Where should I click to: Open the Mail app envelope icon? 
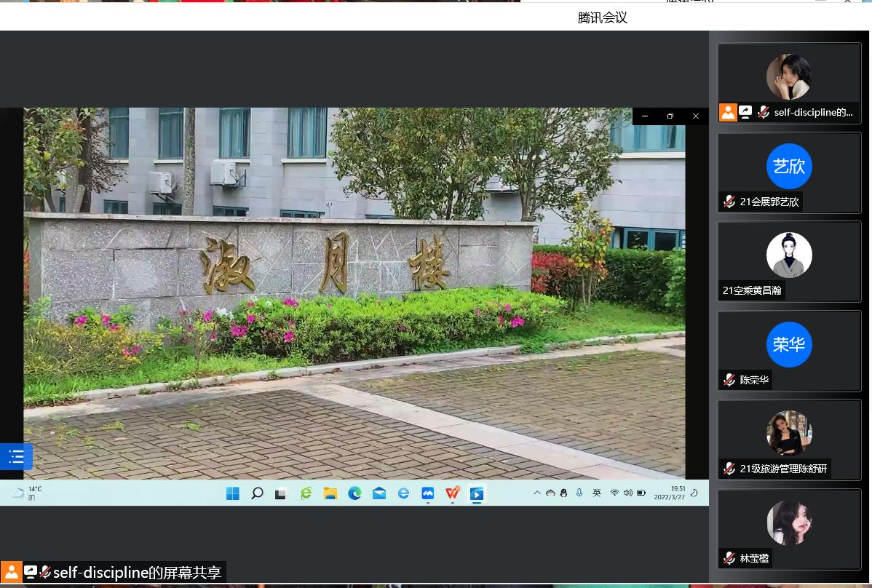379,493
